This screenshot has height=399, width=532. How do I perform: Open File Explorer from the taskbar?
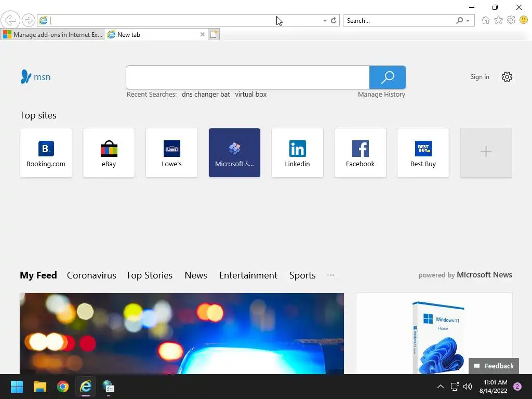[39, 387]
